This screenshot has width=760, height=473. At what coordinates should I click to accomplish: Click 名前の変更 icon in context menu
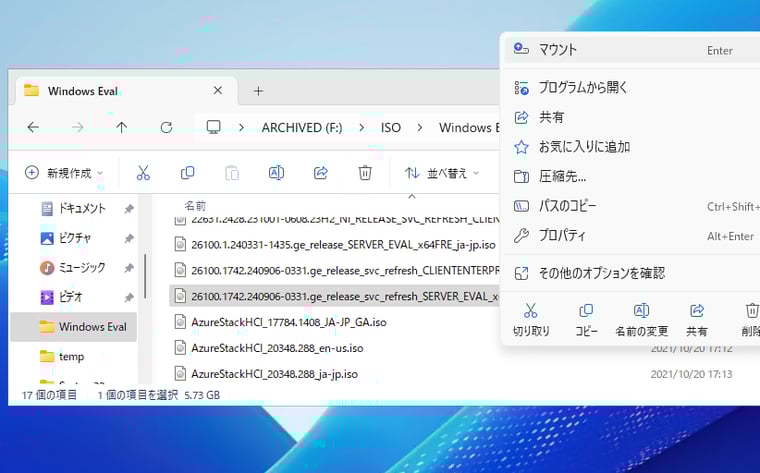click(x=641, y=311)
